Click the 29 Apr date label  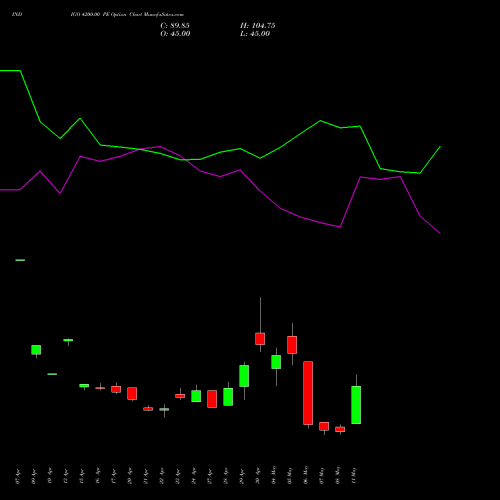(x=242, y=476)
